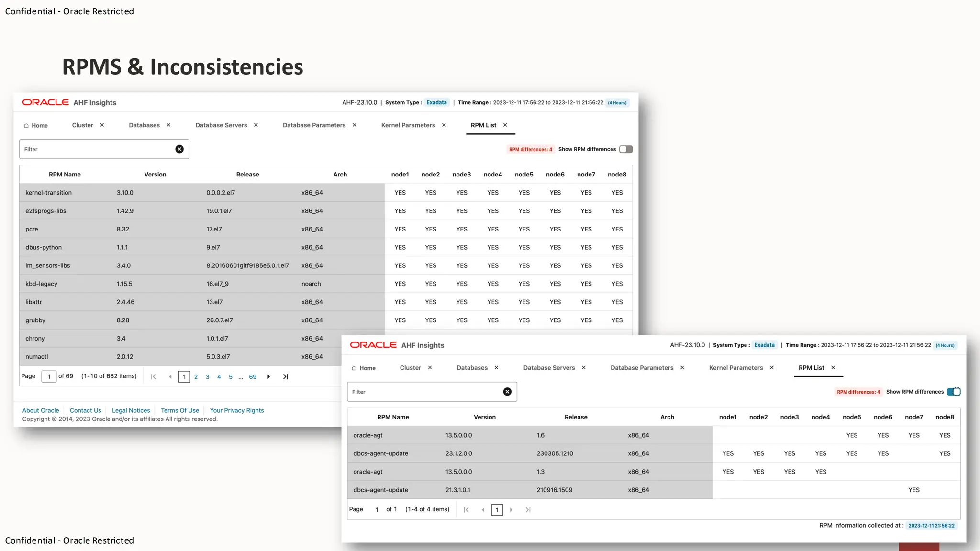Click the RPM collection timestamp 2023-12-11 21:56:22
The height and width of the screenshot is (551, 980).
(931, 526)
